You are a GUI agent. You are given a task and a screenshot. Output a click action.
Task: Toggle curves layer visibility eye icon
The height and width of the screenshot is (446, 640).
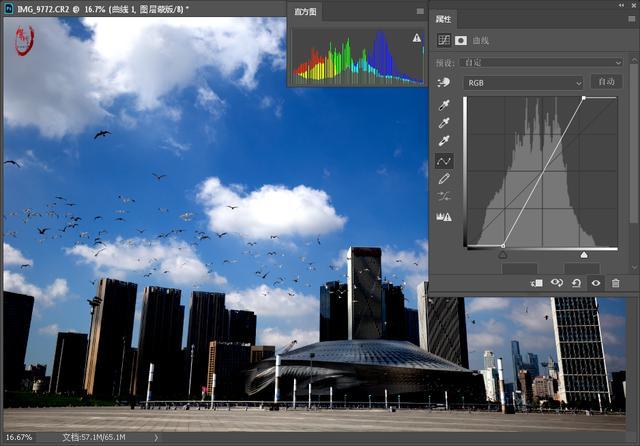click(x=595, y=283)
